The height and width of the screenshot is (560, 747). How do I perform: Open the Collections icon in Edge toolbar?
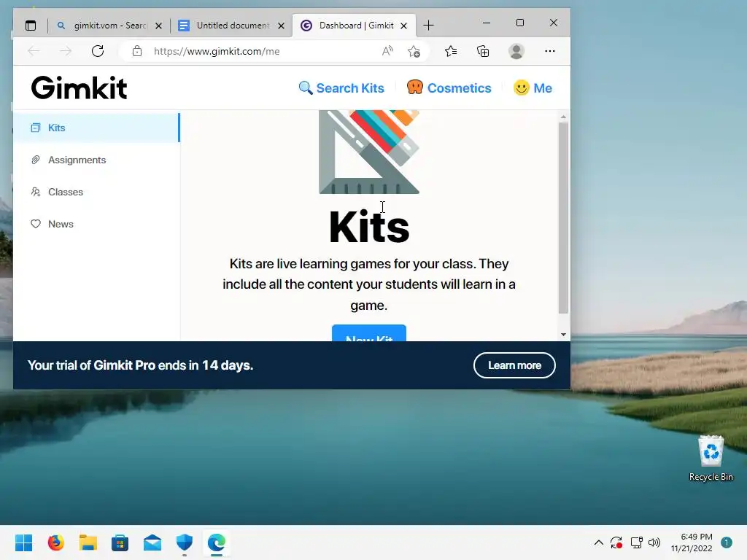pyautogui.click(x=483, y=51)
